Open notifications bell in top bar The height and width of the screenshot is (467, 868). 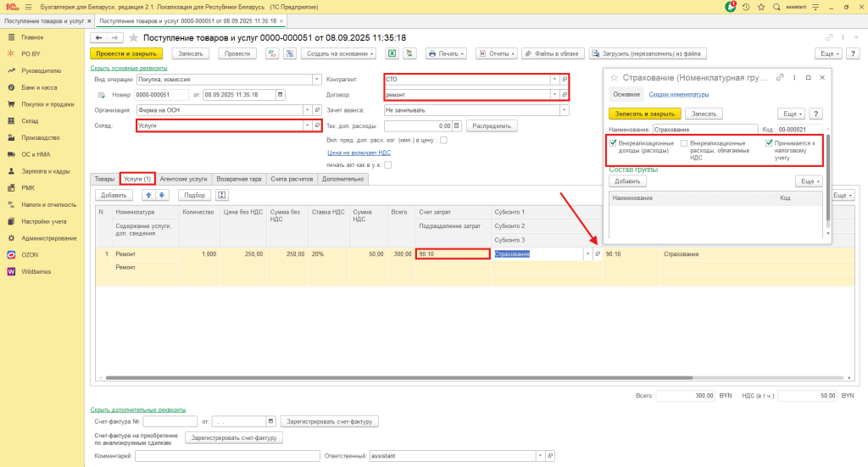click(731, 7)
